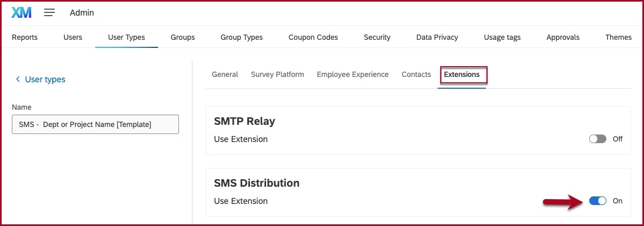Screen dimensions: 644x226
Task: Open the General tab
Action: tap(225, 74)
